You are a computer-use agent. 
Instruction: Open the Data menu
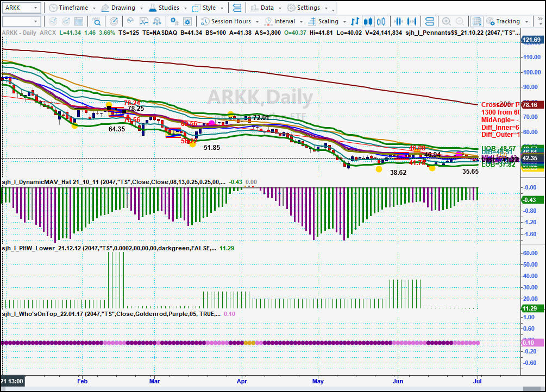click(266, 8)
